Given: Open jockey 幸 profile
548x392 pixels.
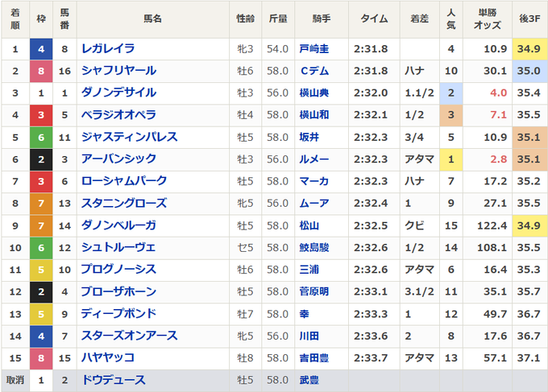Looking at the screenshot, I should point(304,314).
